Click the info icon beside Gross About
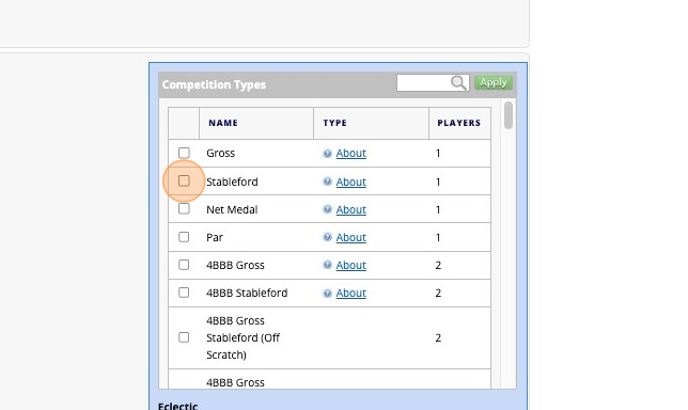 (327, 154)
